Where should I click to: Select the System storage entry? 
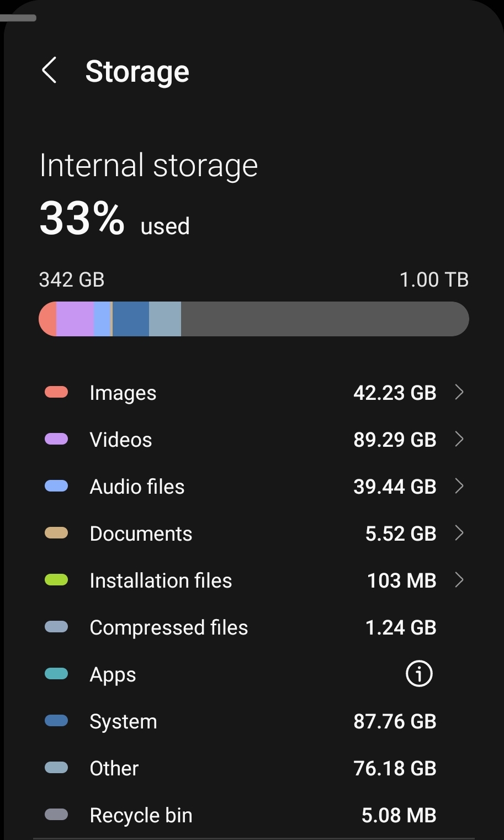[x=252, y=721]
